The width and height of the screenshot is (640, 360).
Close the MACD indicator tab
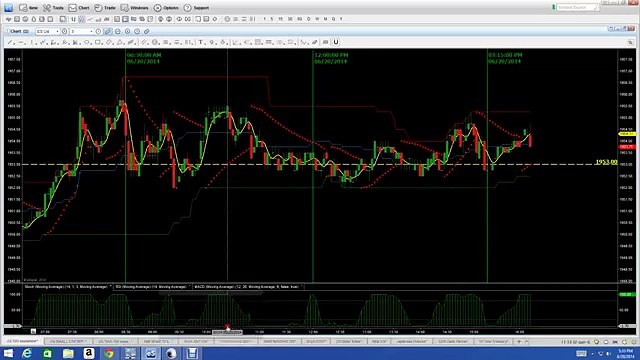[x=302, y=287]
